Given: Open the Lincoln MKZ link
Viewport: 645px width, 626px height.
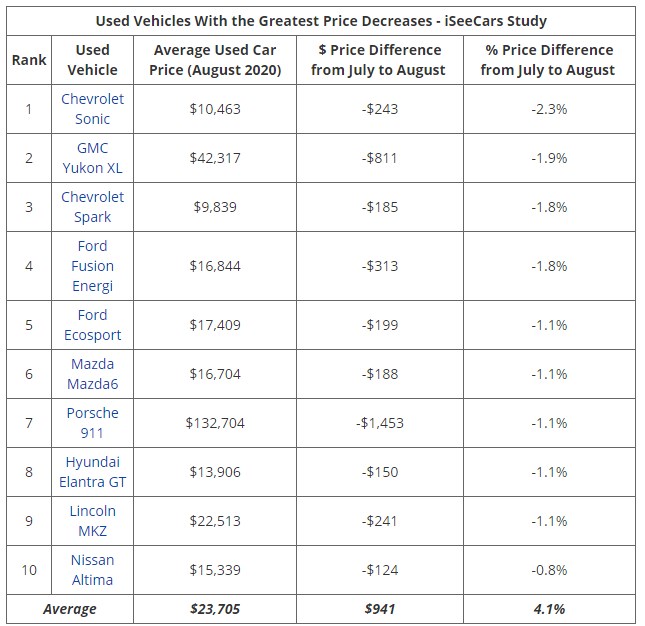Looking at the screenshot, I should (92, 521).
